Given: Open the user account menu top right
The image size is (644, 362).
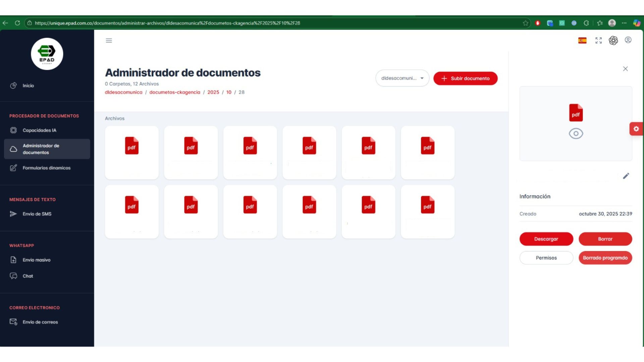Looking at the screenshot, I should tap(629, 40).
